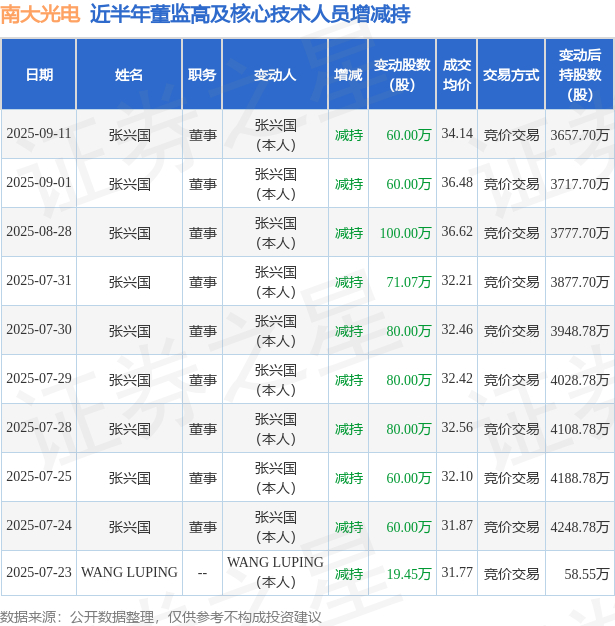Screen dimensions: 615x626
Task: Select the 变动人 column header
Action: tap(275, 75)
